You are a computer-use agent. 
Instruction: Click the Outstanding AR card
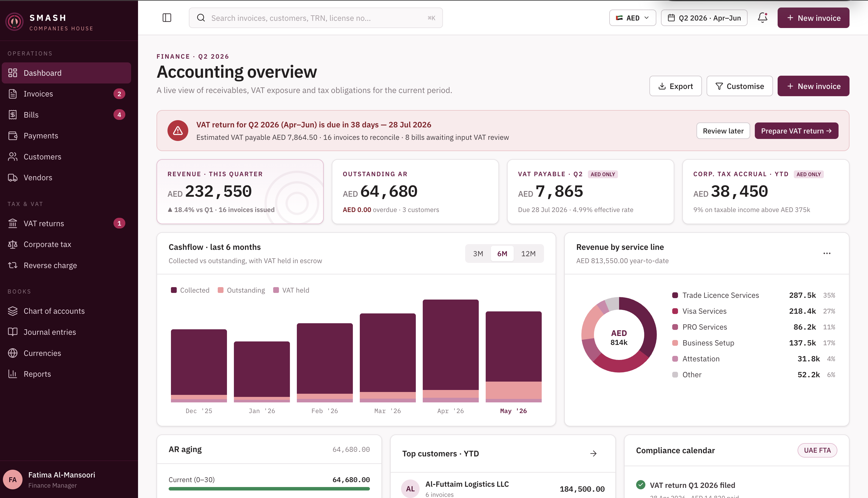coord(415,192)
